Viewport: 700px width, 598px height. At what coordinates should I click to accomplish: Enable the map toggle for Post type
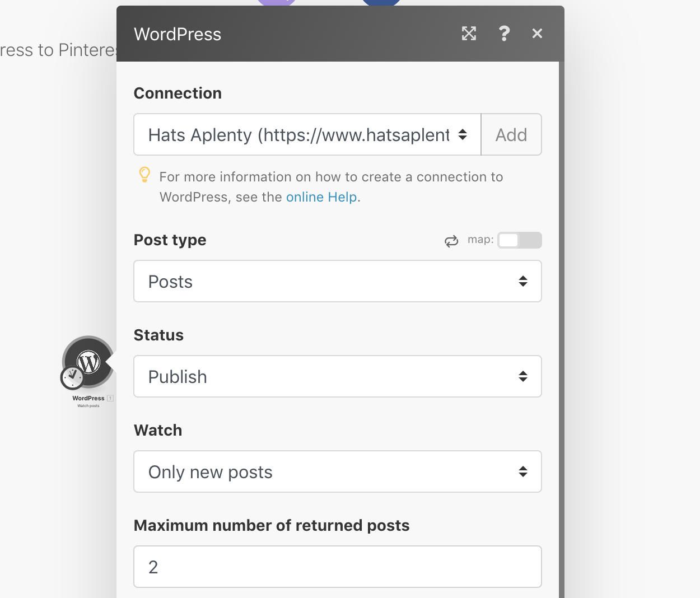519,240
